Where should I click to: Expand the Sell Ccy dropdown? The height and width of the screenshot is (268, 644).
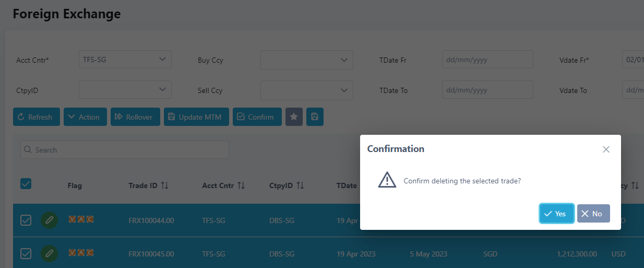pos(307,90)
